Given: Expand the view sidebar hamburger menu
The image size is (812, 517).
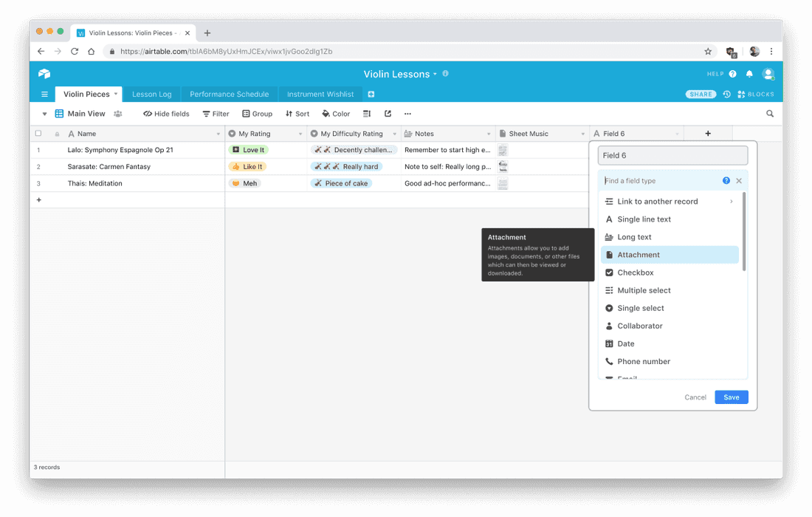Looking at the screenshot, I should coord(44,94).
